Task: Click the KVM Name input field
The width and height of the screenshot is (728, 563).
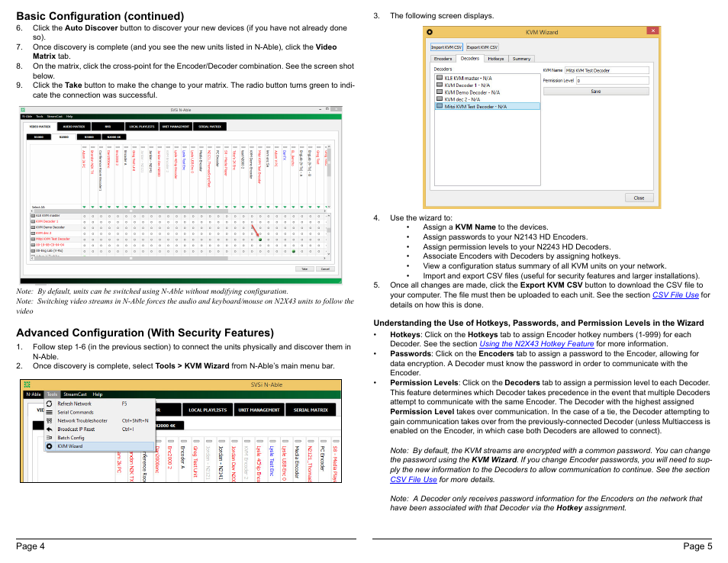Action: (607, 70)
